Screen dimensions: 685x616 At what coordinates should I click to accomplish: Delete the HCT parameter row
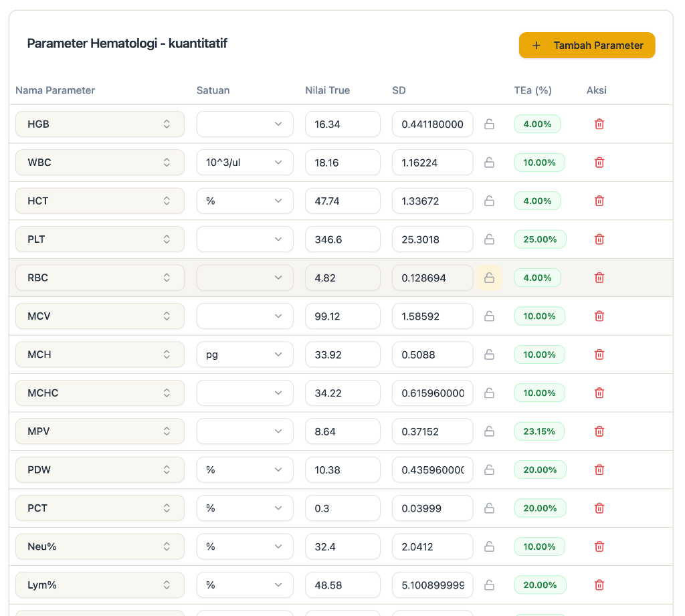(x=599, y=201)
